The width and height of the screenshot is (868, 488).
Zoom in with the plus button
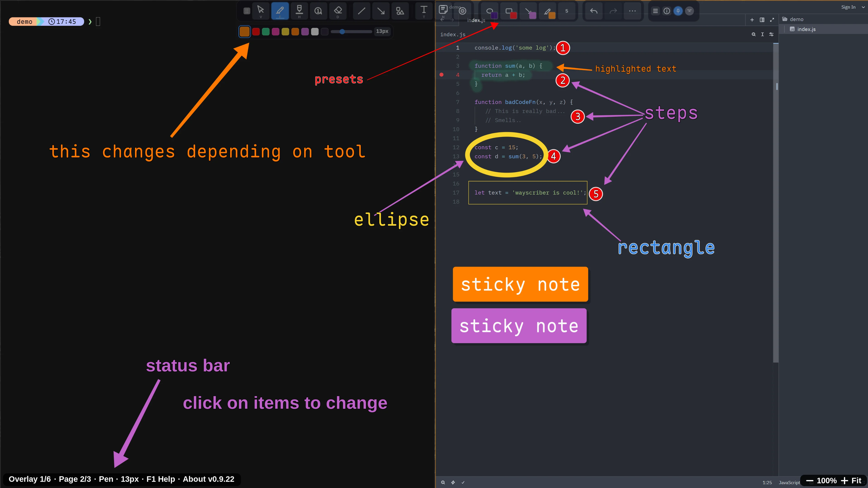click(x=844, y=481)
